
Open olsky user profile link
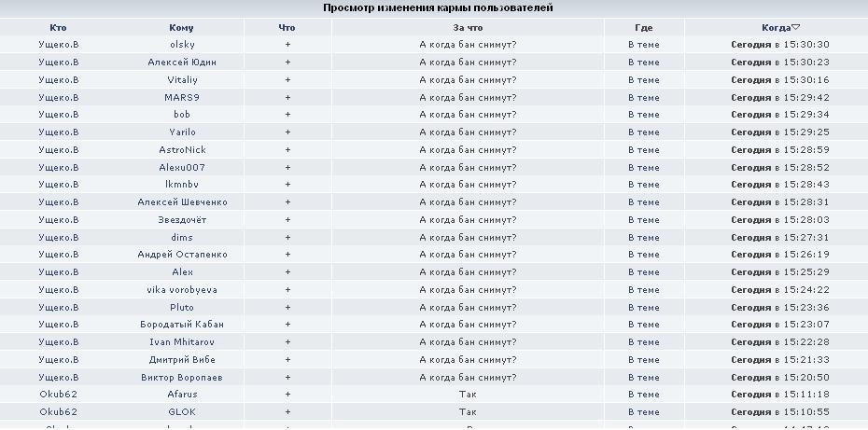182,44
